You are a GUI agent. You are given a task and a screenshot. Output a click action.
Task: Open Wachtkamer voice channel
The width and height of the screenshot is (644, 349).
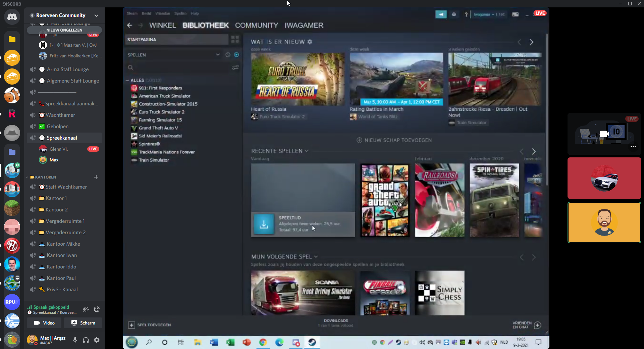click(60, 115)
